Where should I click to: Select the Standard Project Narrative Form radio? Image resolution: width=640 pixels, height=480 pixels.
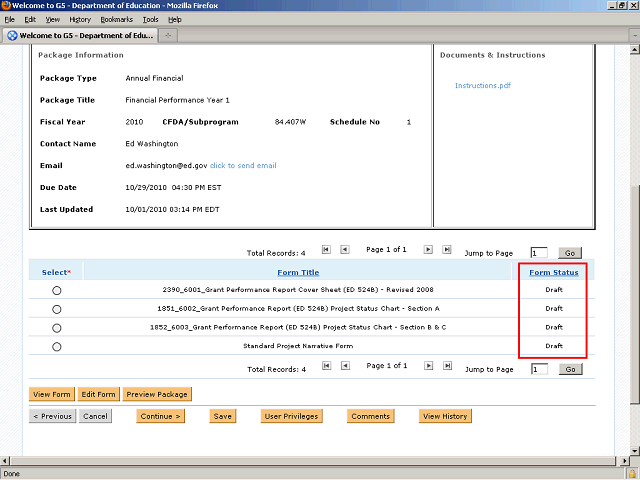57,347
